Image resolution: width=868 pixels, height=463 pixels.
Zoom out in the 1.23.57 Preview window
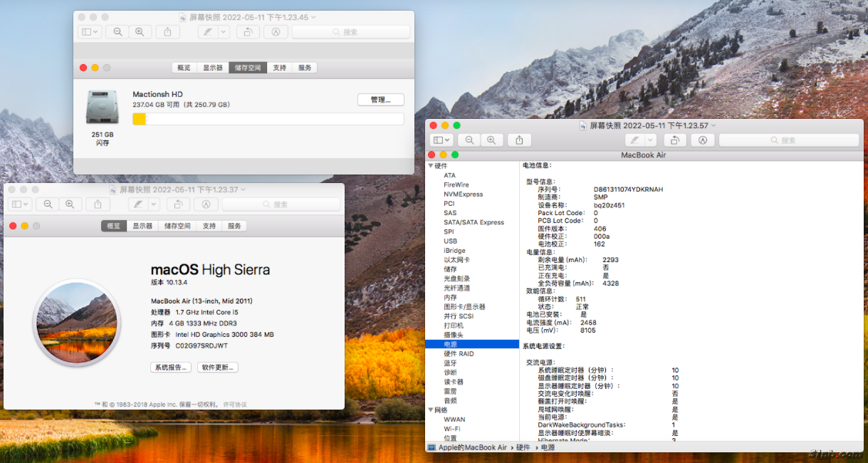[x=469, y=140]
